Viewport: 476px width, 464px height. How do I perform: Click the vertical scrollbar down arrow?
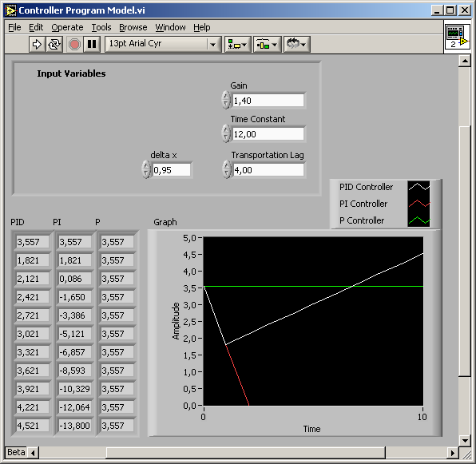tap(465, 440)
